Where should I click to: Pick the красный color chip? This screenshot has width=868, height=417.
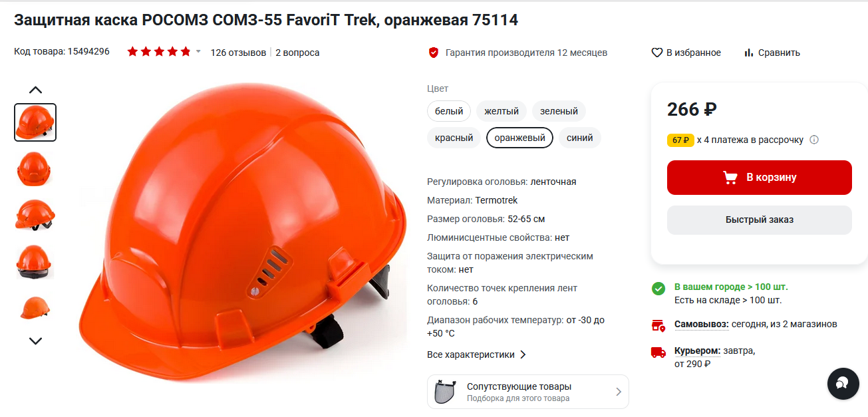[x=454, y=138]
